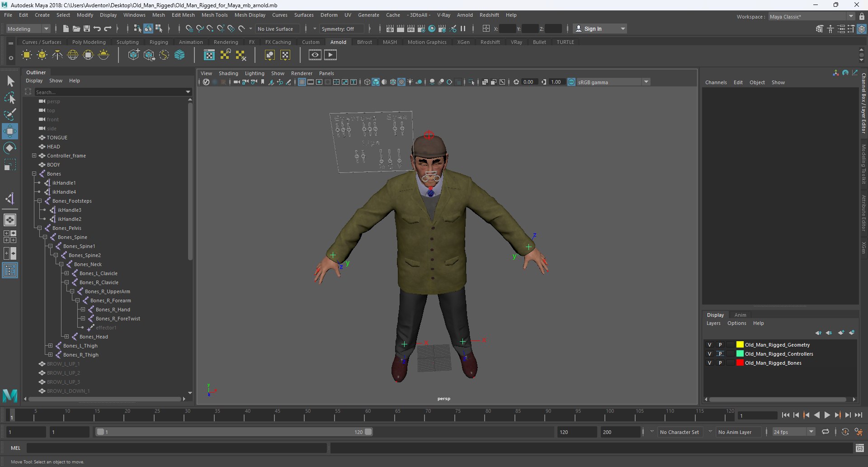The height and width of the screenshot is (467, 868).
Task: Click the Script Editor icon
Action: point(860,448)
